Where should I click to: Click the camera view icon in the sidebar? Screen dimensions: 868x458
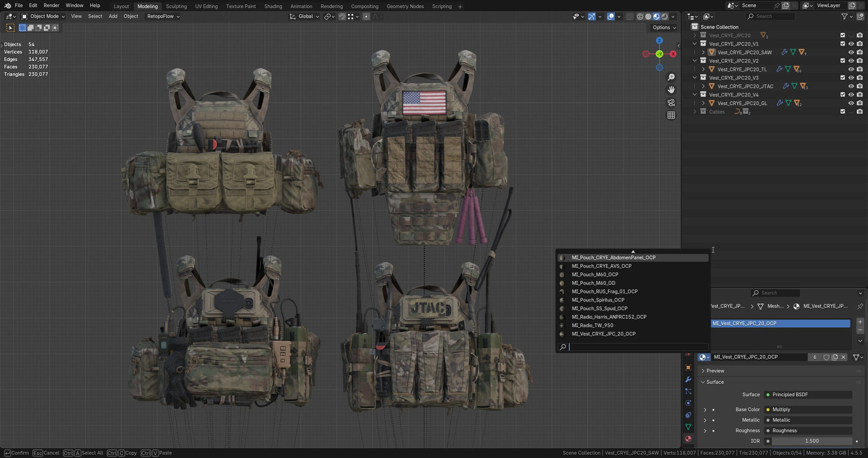tap(671, 102)
